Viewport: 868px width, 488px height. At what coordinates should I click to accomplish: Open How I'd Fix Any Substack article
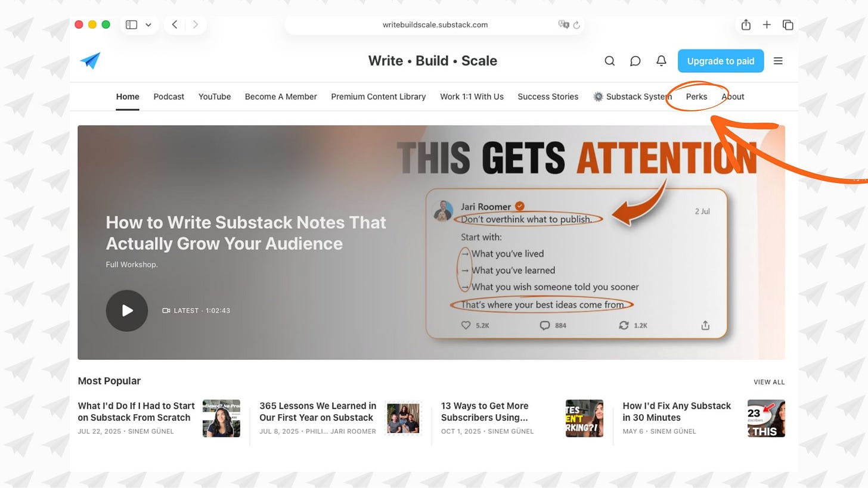point(677,412)
